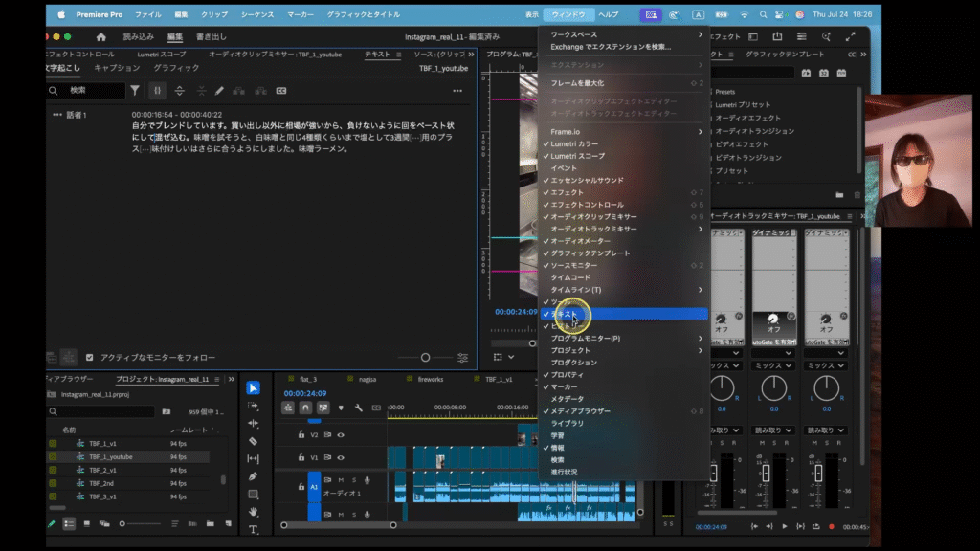This screenshot has width=980, height=551.
Task: Switch to the グラフィック tab
Action: 177,68
